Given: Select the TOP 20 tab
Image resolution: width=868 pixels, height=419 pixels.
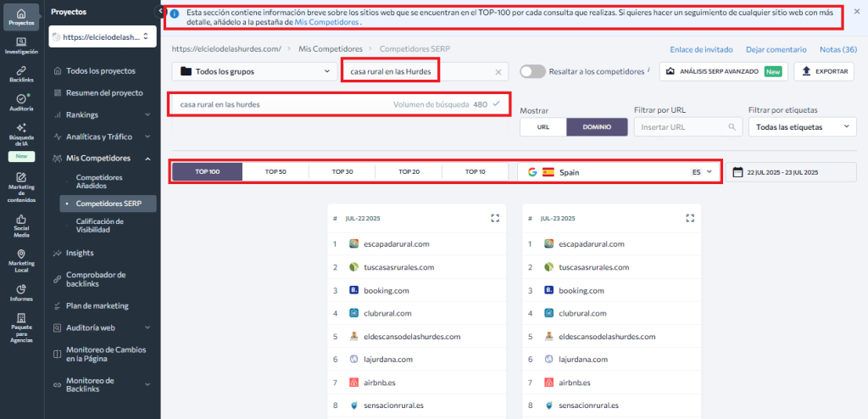Looking at the screenshot, I should tap(409, 172).
